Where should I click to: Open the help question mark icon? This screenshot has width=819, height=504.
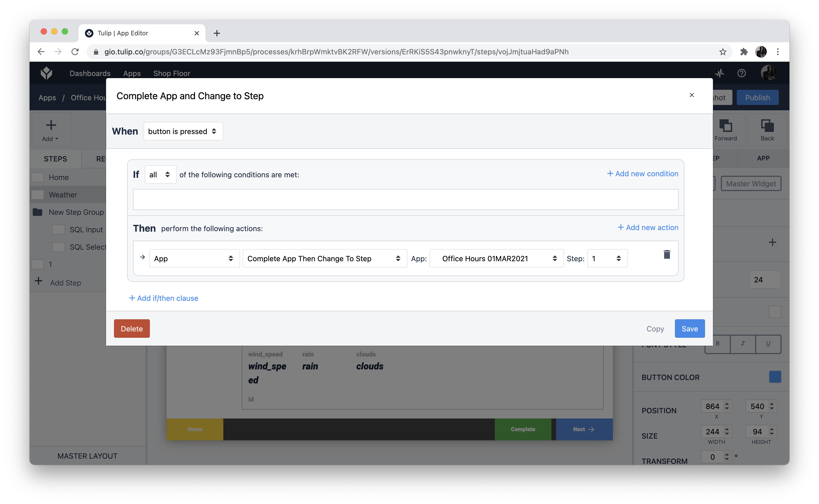point(741,73)
